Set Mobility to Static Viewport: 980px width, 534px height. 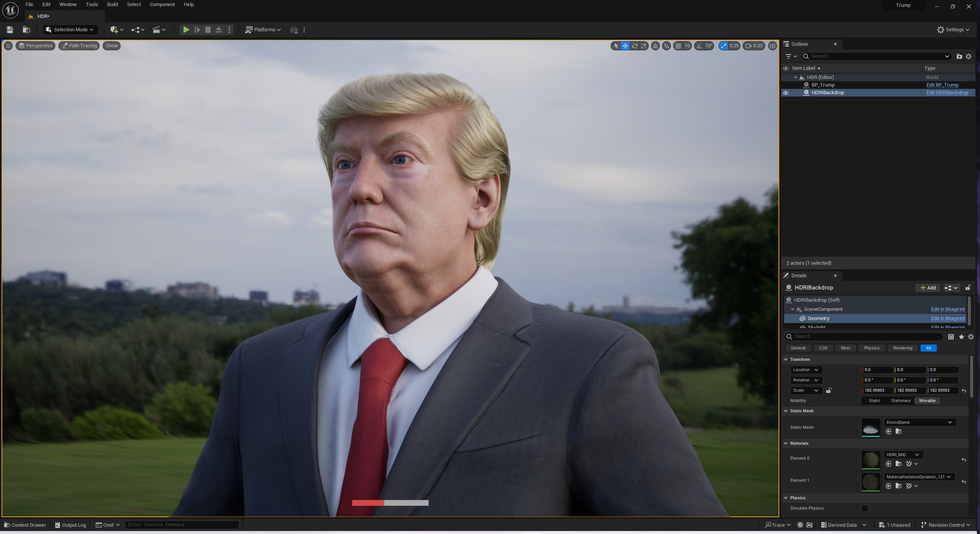click(874, 401)
